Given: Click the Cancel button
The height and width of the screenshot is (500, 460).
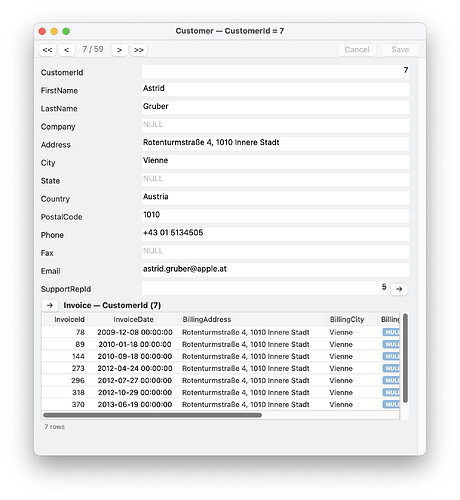Looking at the screenshot, I should pos(357,50).
